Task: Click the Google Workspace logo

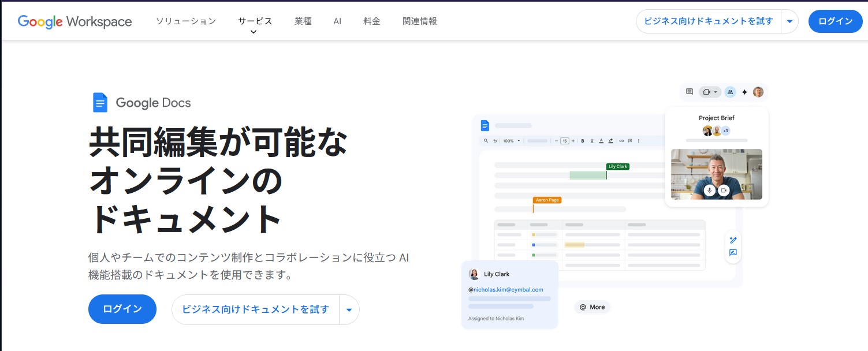Action: pos(74,21)
